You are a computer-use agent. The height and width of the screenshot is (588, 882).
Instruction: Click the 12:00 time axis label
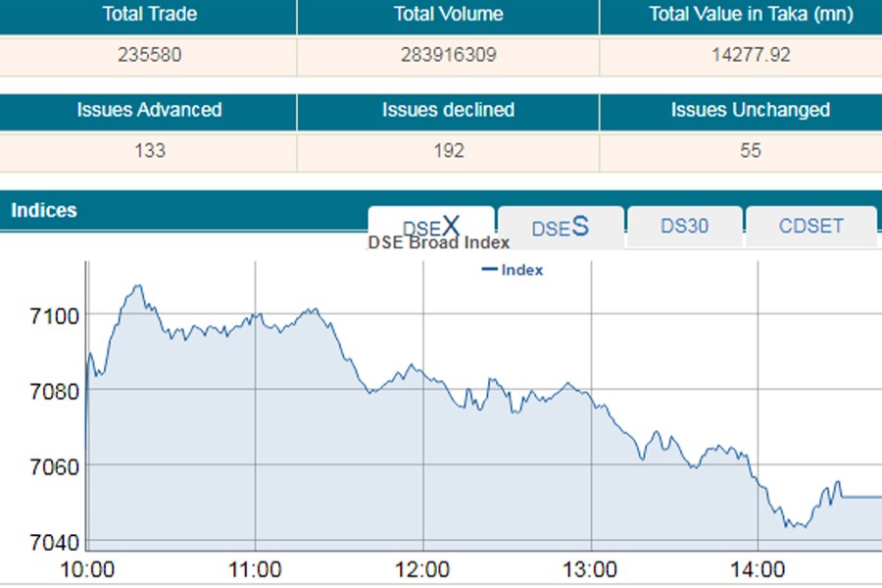click(x=423, y=570)
